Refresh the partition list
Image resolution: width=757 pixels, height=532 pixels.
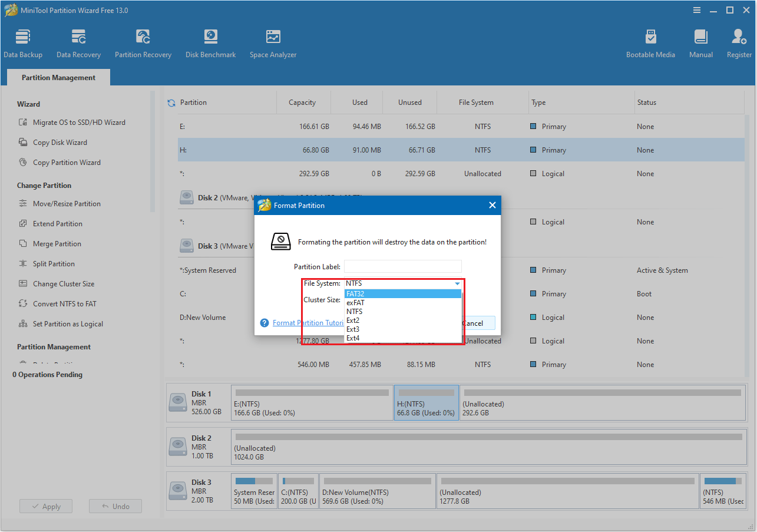pyautogui.click(x=171, y=102)
